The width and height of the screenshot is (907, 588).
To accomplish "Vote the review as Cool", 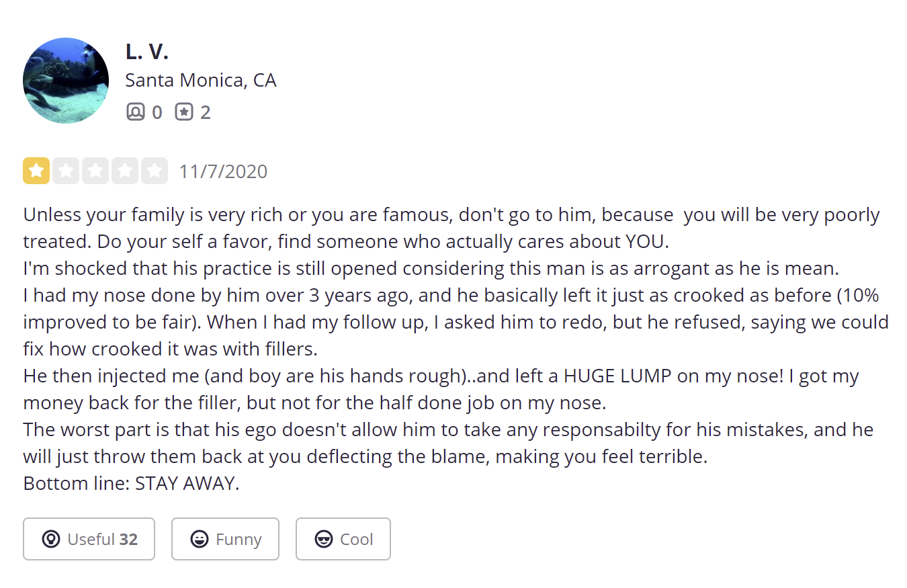I will pyautogui.click(x=343, y=539).
